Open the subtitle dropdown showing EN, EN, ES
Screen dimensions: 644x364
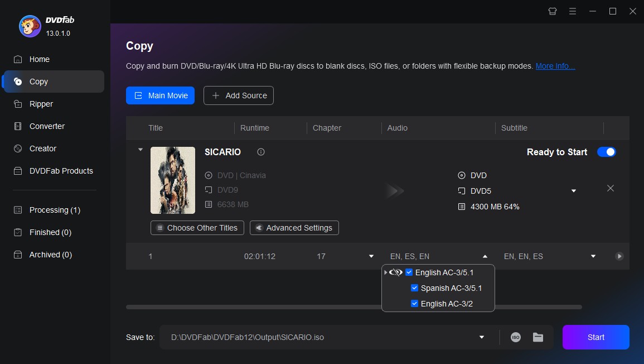pyautogui.click(x=592, y=256)
